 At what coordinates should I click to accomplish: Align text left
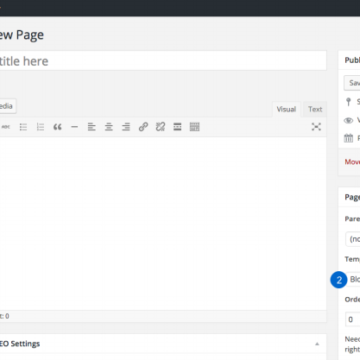pos(92,127)
